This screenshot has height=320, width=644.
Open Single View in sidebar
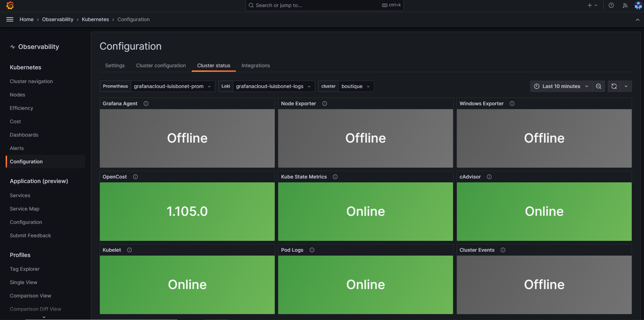click(x=24, y=282)
